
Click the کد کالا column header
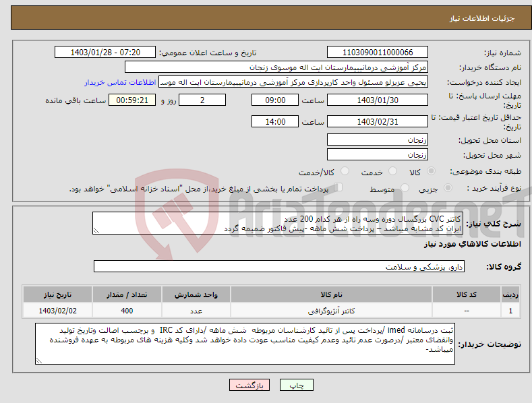467,294
